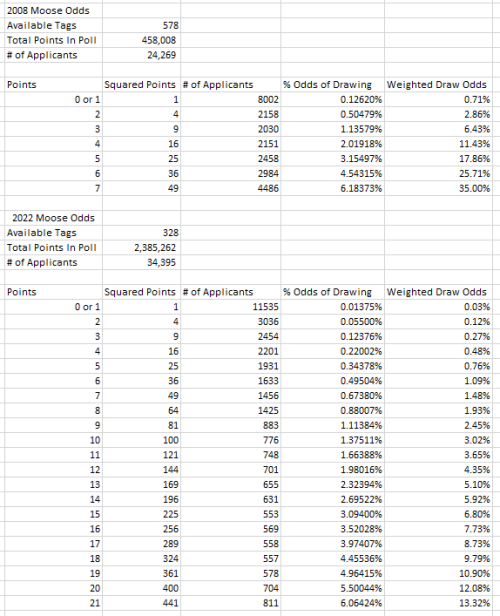
Task: Select the 35.00% weighted draw odds cell
Action: tap(438, 189)
